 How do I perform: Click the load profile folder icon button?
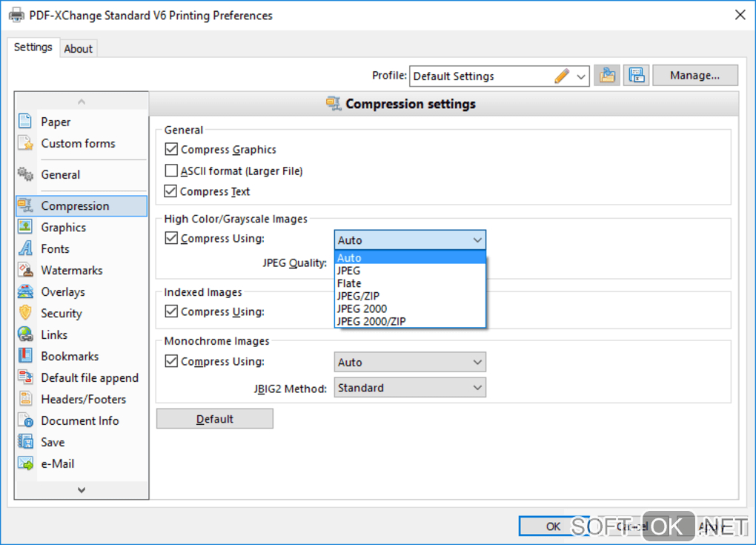(x=607, y=75)
